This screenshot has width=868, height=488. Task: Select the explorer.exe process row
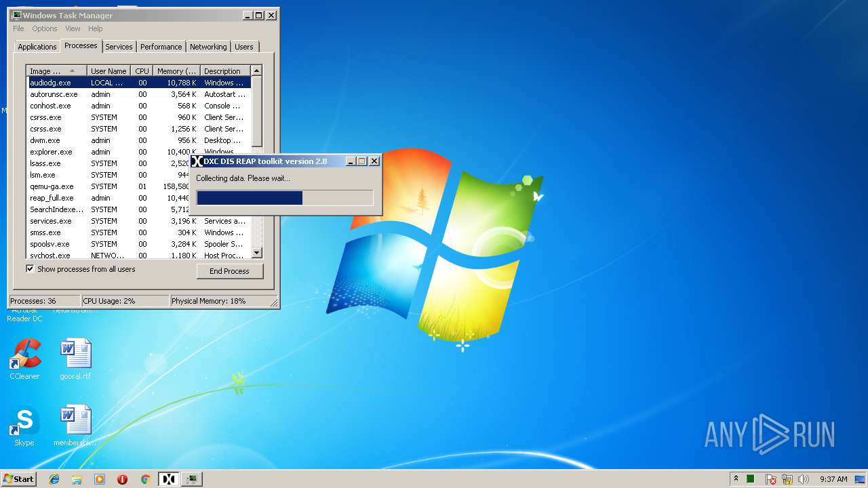pyautogui.click(x=139, y=152)
